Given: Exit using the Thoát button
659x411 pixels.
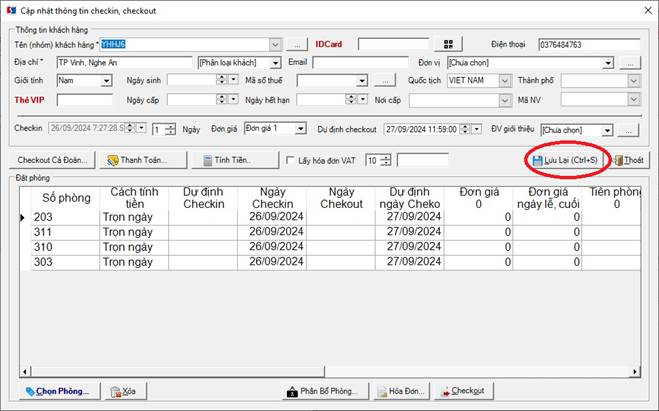Looking at the screenshot, I should [629, 160].
